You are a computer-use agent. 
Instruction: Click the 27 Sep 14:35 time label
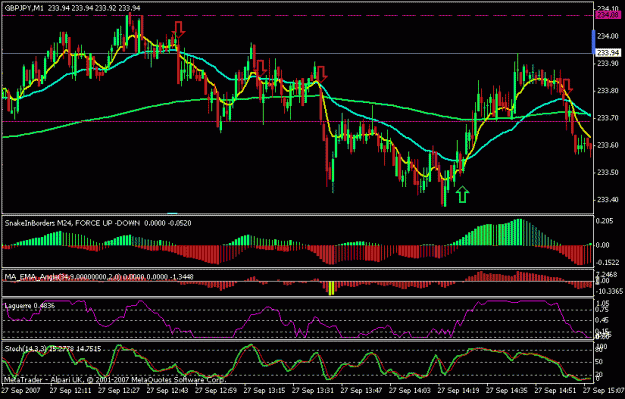click(x=507, y=390)
